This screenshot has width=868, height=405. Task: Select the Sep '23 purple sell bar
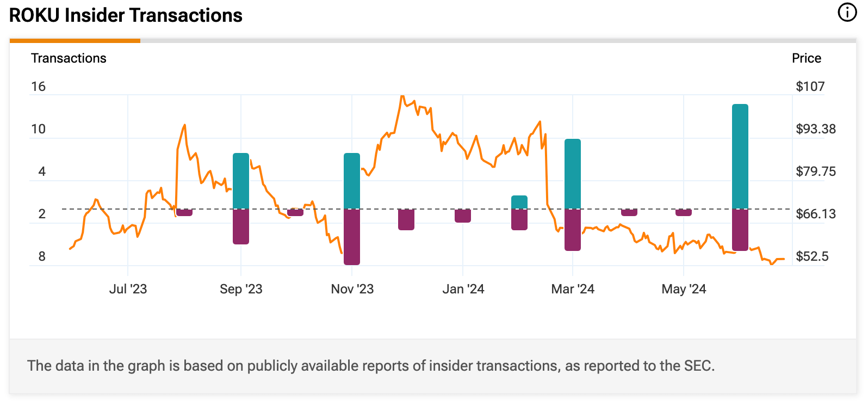coord(241,226)
